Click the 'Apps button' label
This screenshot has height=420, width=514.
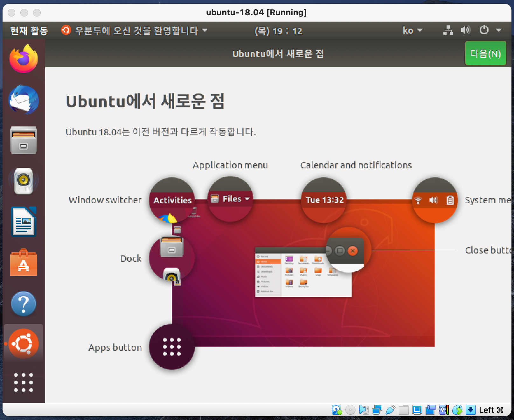[x=115, y=348]
